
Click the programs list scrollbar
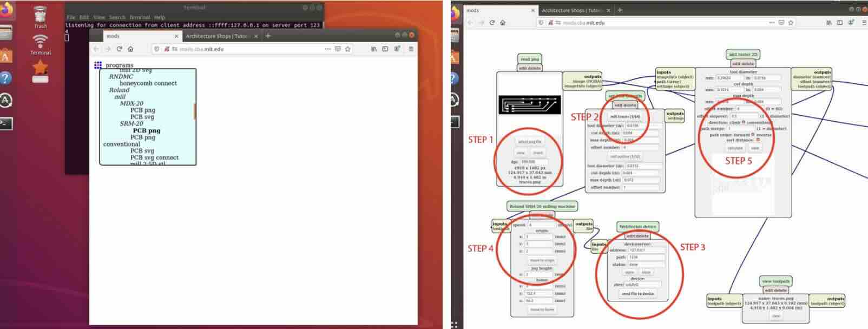[x=194, y=111]
